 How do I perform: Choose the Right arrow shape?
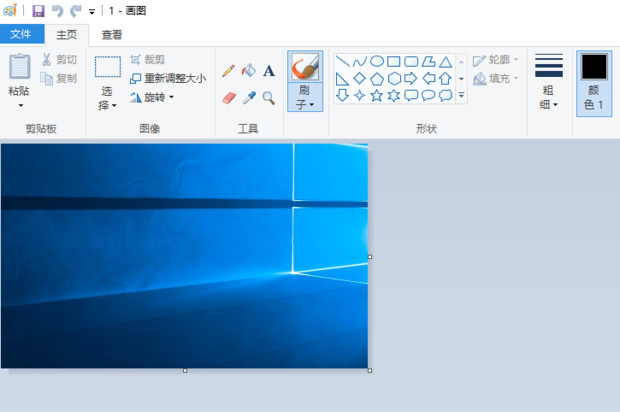(411, 78)
